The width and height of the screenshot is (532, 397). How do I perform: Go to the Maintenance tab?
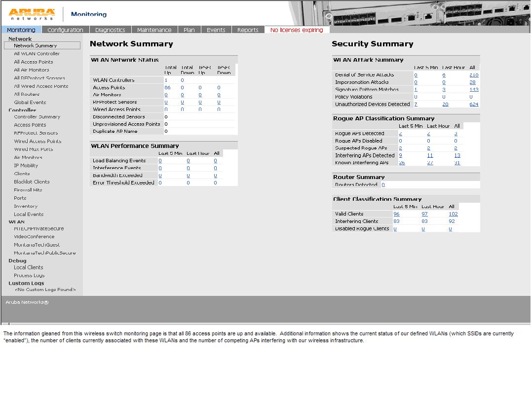click(154, 30)
